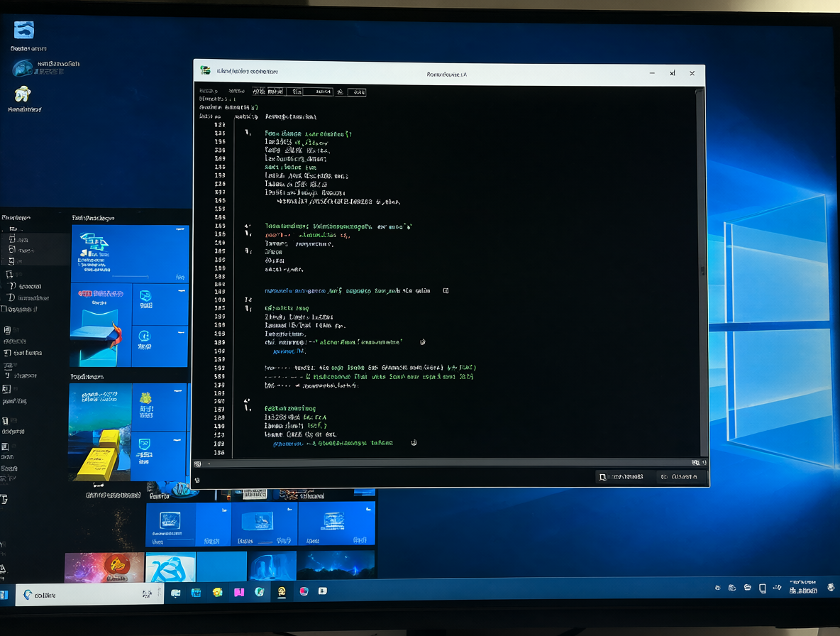Open the colorful Start tile with orange emblem
The width and height of the screenshot is (840, 636).
point(104,567)
